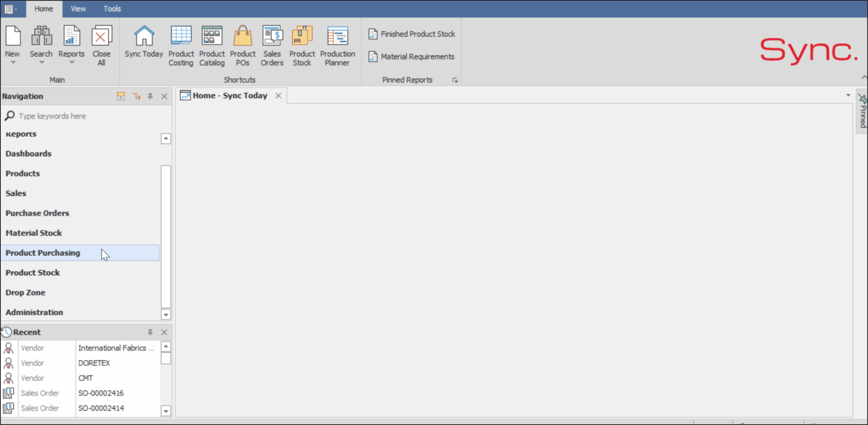The height and width of the screenshot is (425, 868).
Task: Expand the New dropdown arrow
Action: [13, 62]
